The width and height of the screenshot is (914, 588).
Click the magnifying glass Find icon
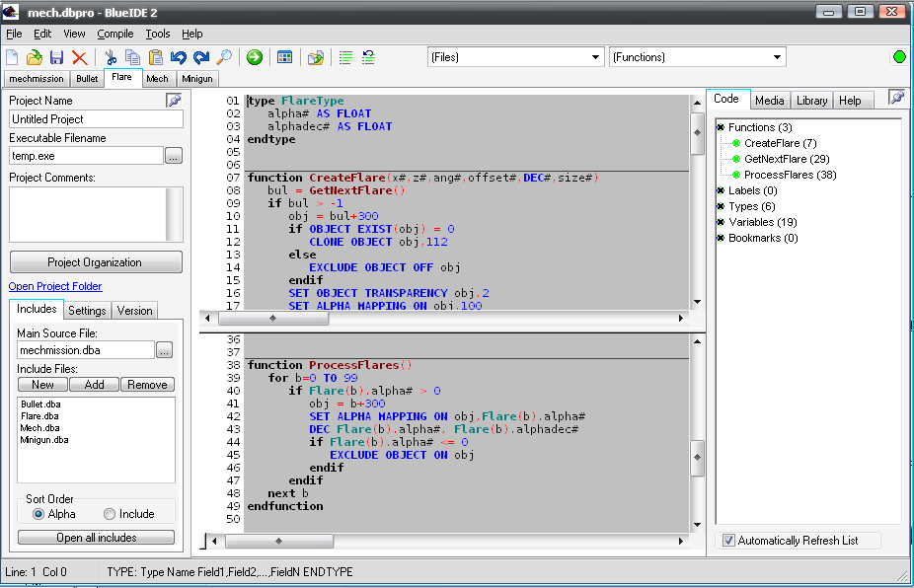[x=224, y=58]
